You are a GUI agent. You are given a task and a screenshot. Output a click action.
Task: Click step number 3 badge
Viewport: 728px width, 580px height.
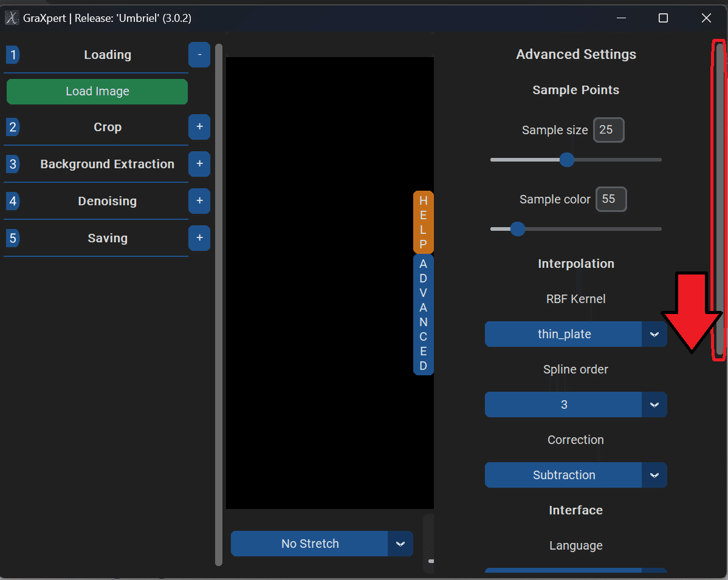[13, 164]
